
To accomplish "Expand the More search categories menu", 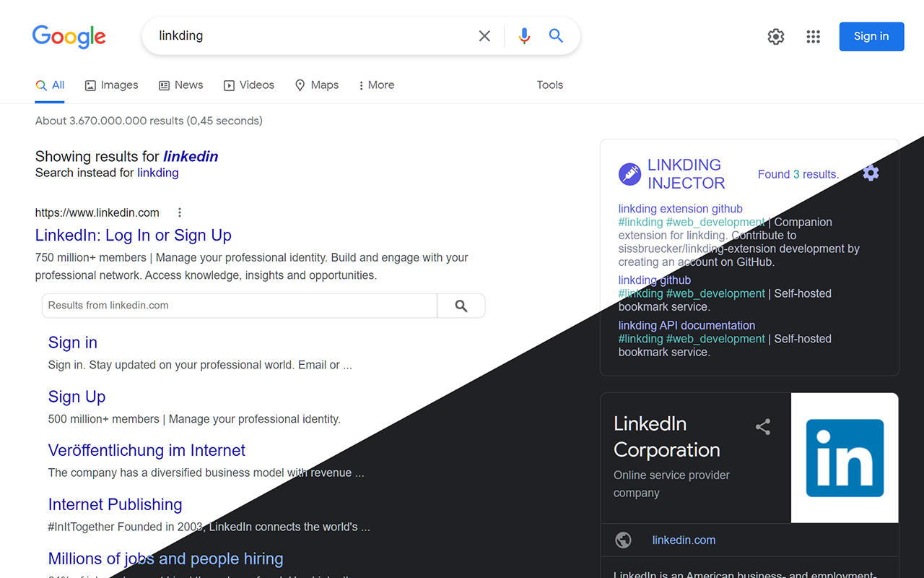I will click(375, 85).
